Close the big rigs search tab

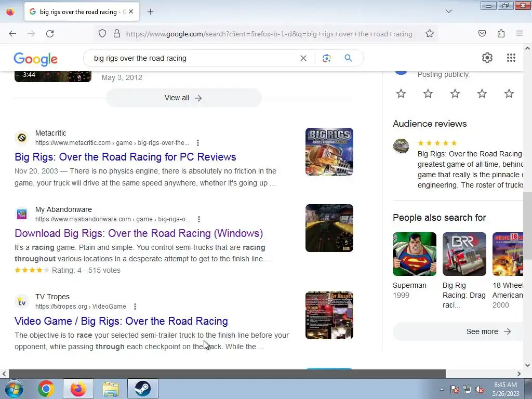pos(131,11)
